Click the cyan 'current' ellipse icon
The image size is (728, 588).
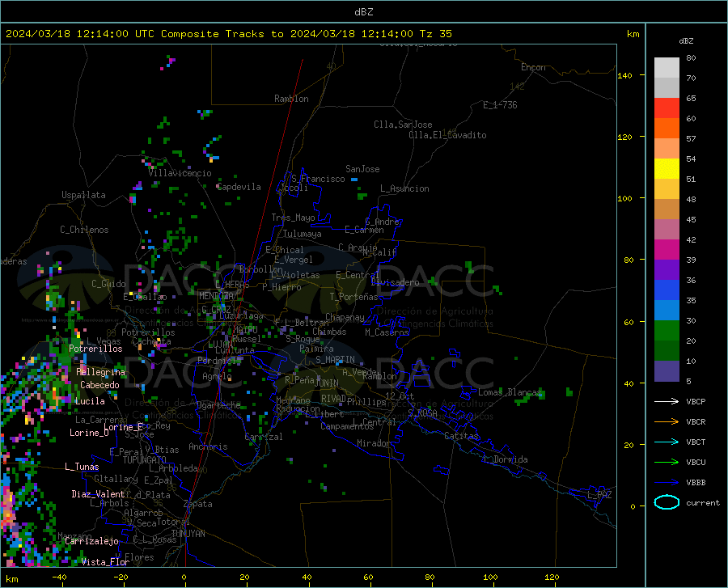click(667, 502)
